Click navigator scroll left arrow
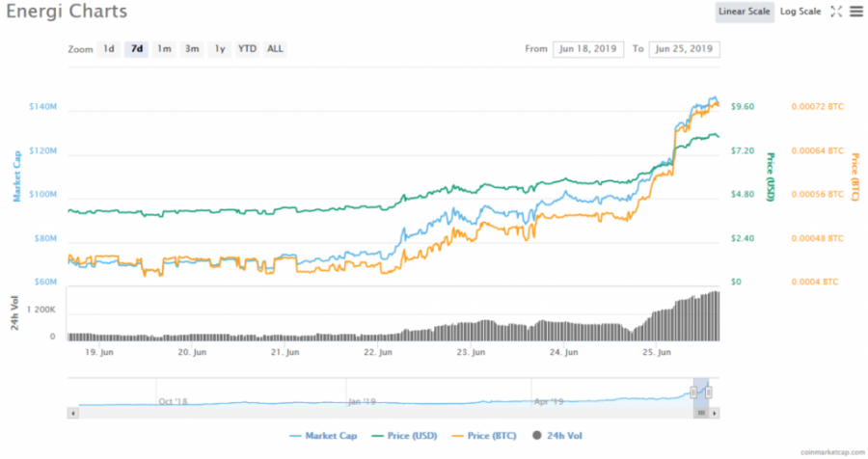This screenshot has height=459, width=868. click(x=73, y=413)
